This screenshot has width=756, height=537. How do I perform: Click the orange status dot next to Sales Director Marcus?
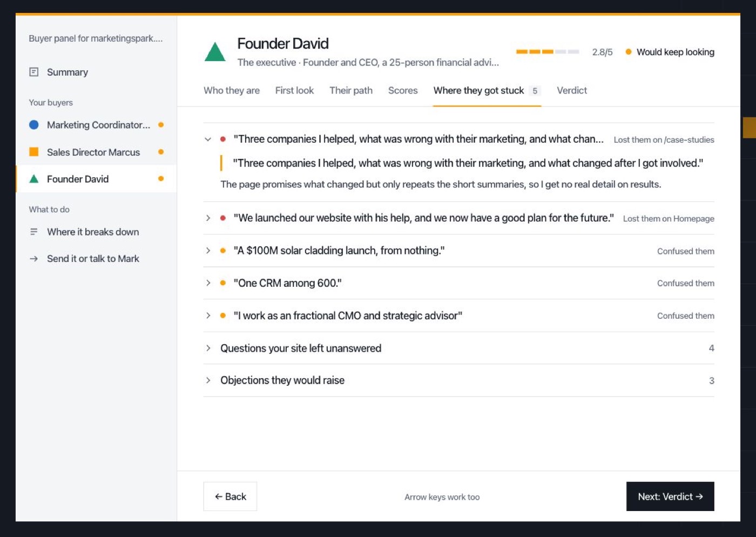[161, 152]
